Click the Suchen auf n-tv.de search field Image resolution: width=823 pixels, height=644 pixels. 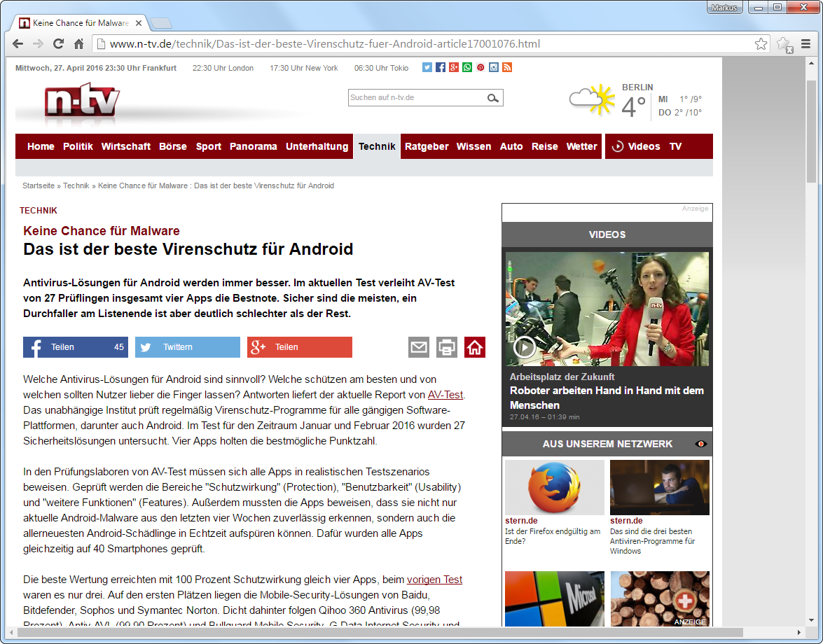point(416,98)
